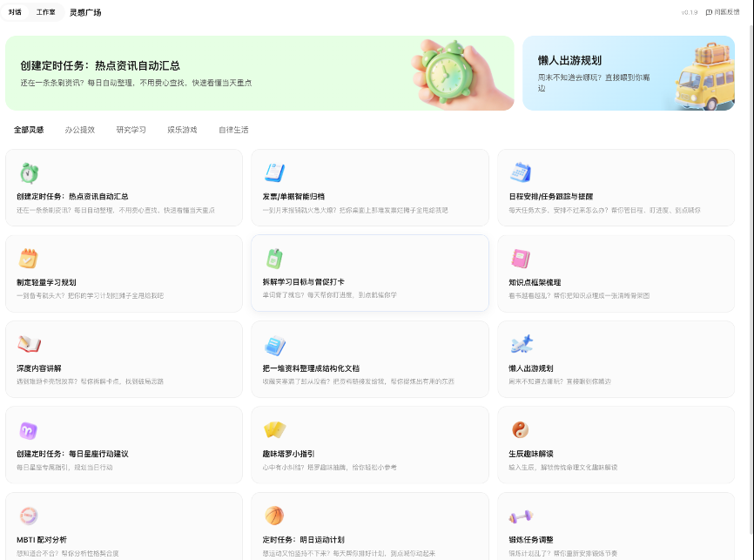
Task: Click the yin-yang icon for 生辰趣味解读
Action: [x=521, y=429]
